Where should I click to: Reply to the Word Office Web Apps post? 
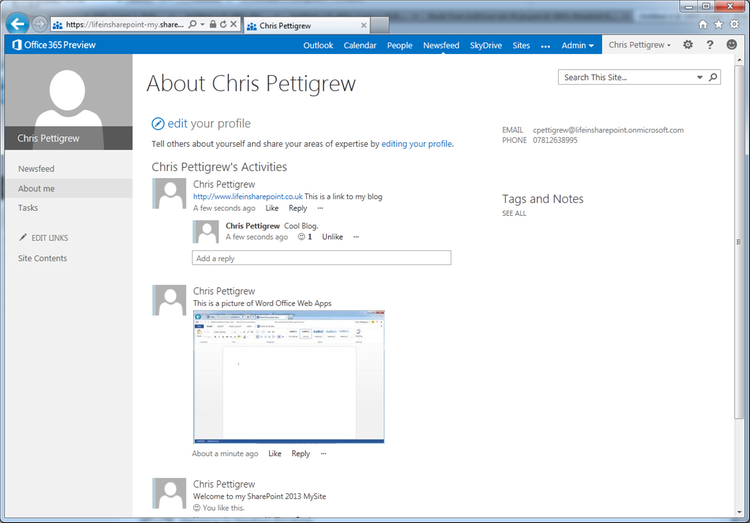300,454
